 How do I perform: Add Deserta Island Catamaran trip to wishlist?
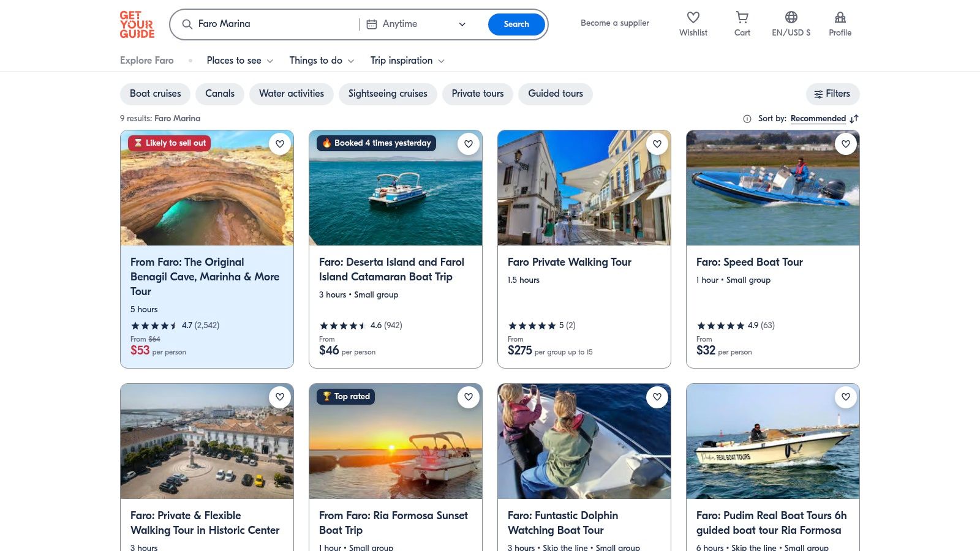click(x=469, y=144)
